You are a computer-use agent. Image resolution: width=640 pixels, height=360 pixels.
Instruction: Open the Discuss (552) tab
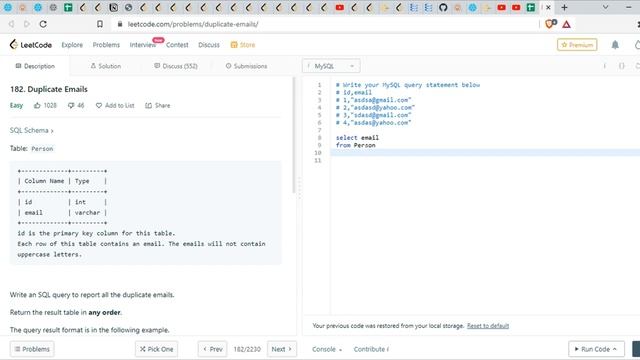tap(176, 66)
